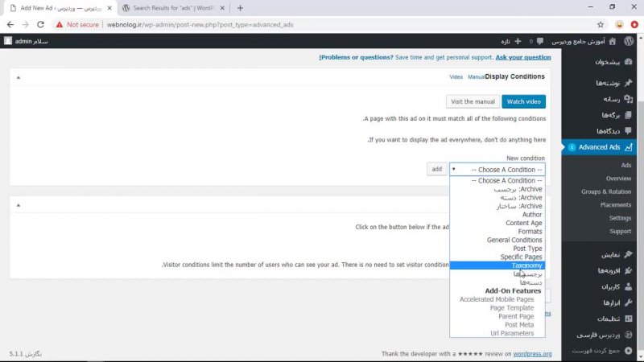The image size is (644, 362).
Task: Bookmark this page with the star icon
Action: [x=600, y=24]
